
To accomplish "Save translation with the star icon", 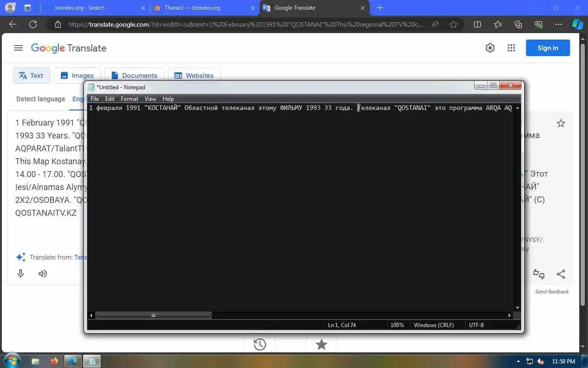I will tap(561, 123).
